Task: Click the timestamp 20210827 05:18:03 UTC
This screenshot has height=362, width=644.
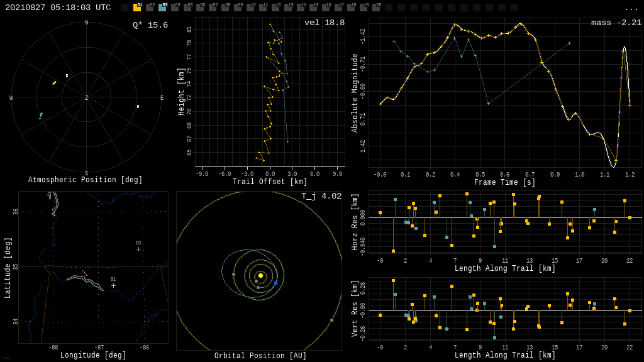Action: tap(58, 8)
